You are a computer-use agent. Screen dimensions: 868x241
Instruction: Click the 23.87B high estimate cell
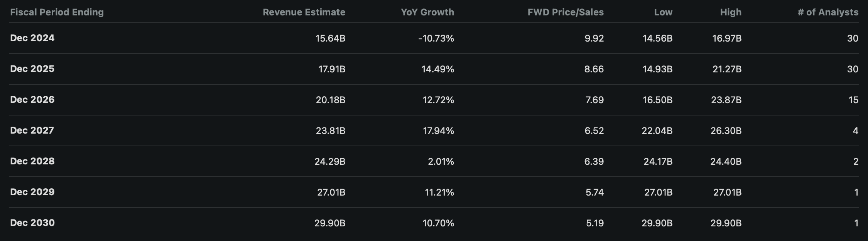coord(726,100)
